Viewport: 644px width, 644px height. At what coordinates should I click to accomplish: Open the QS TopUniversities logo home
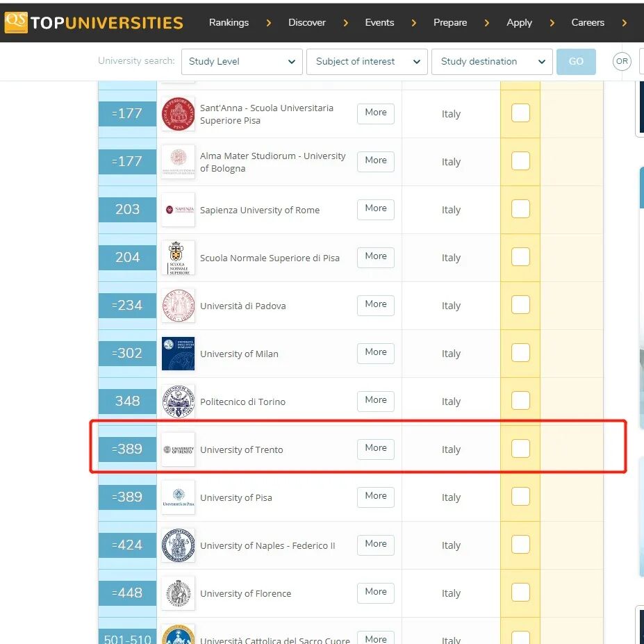tap(94, 23)
